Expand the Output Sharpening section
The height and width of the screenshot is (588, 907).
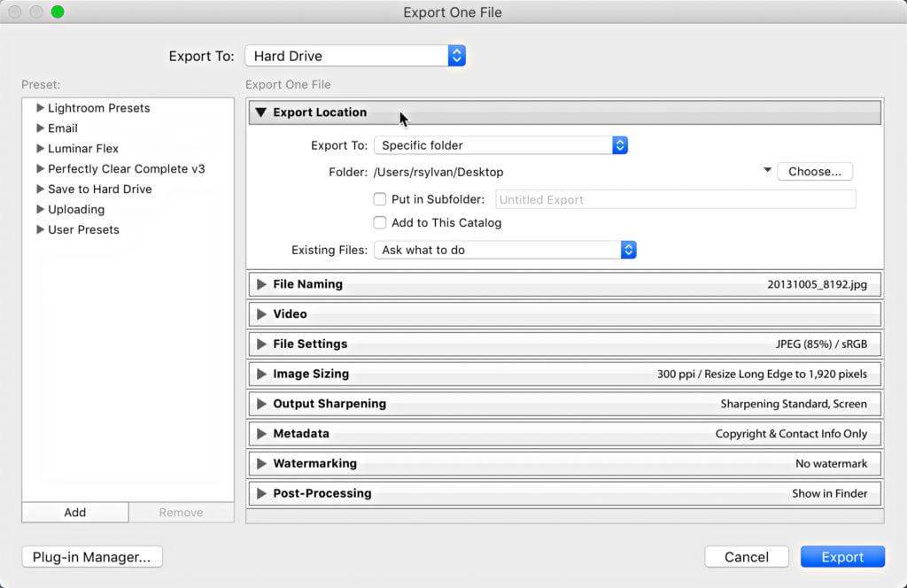(x=261, y=404)
